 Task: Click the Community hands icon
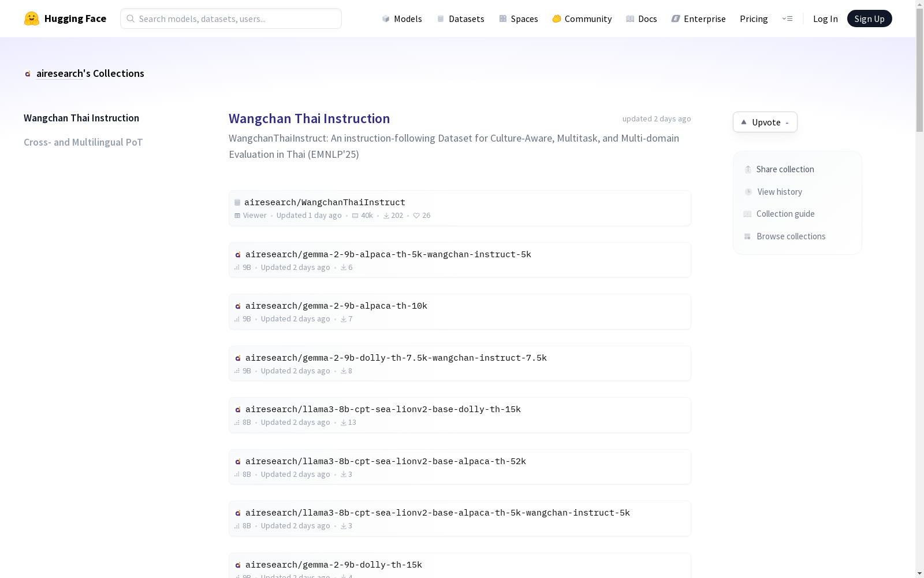[557, 18]
